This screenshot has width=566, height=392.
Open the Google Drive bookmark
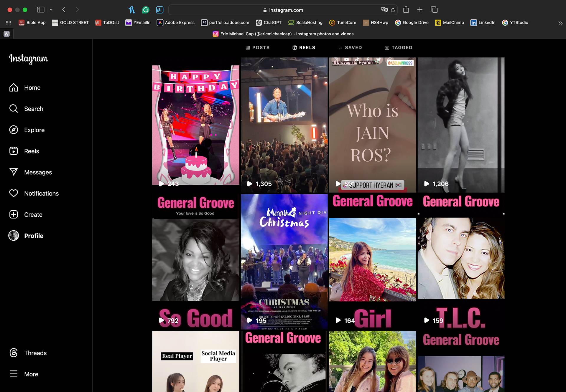(x=412, y=23)
